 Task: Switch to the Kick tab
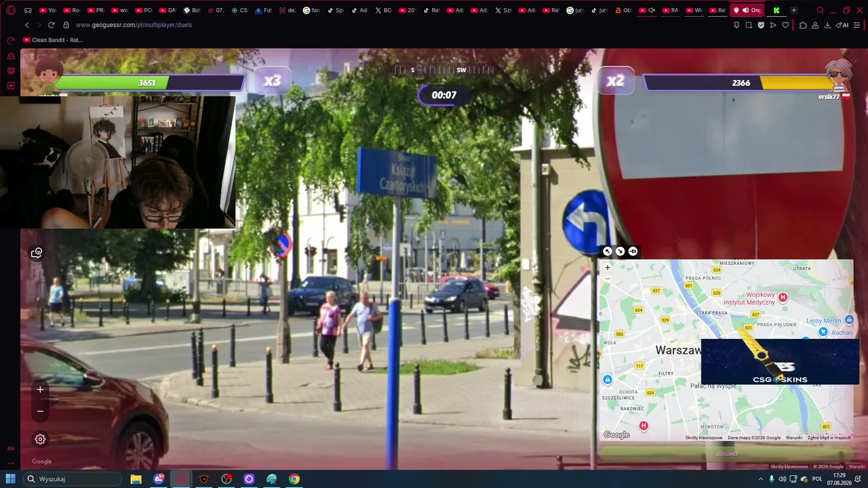[x=776, y=10]
